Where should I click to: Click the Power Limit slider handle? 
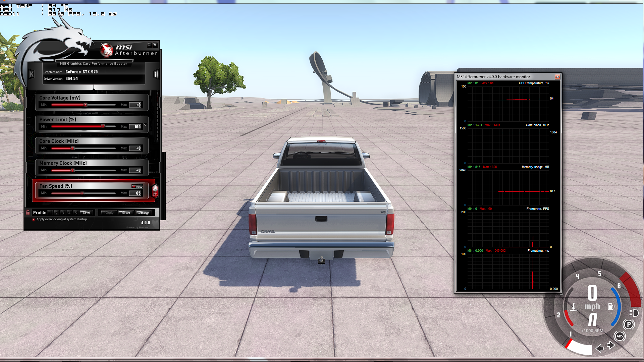[x=103, y=126]
